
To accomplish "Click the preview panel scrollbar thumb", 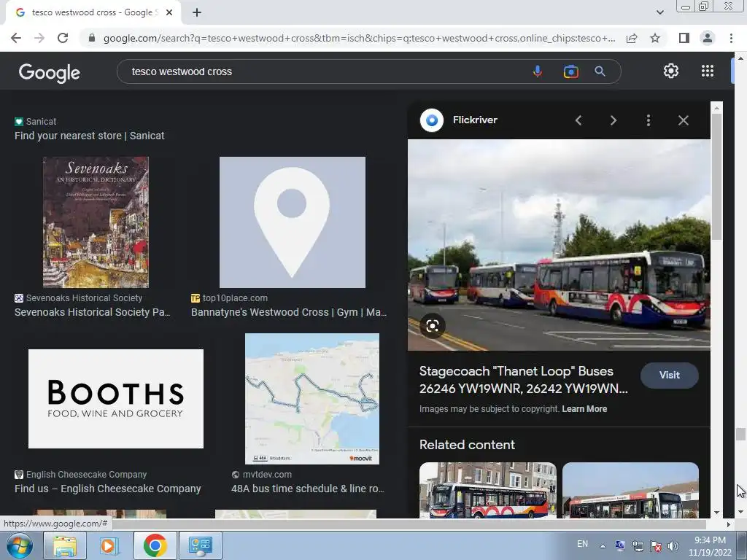I will [716, 176].
